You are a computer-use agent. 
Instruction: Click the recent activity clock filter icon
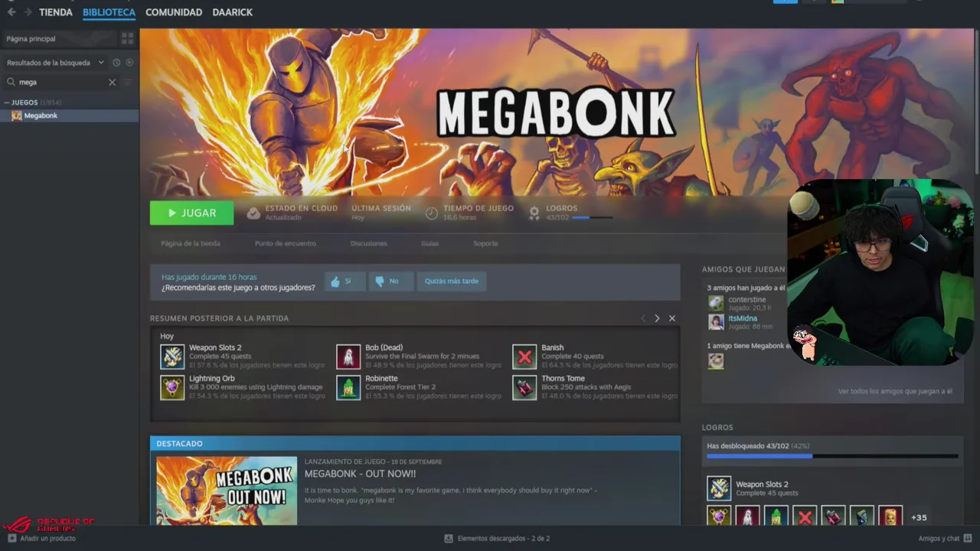(116, 63)
